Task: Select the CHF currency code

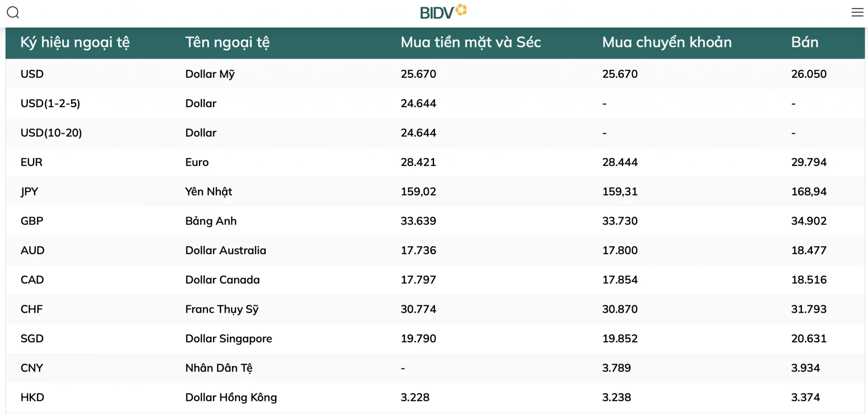Action: point(32,309)
